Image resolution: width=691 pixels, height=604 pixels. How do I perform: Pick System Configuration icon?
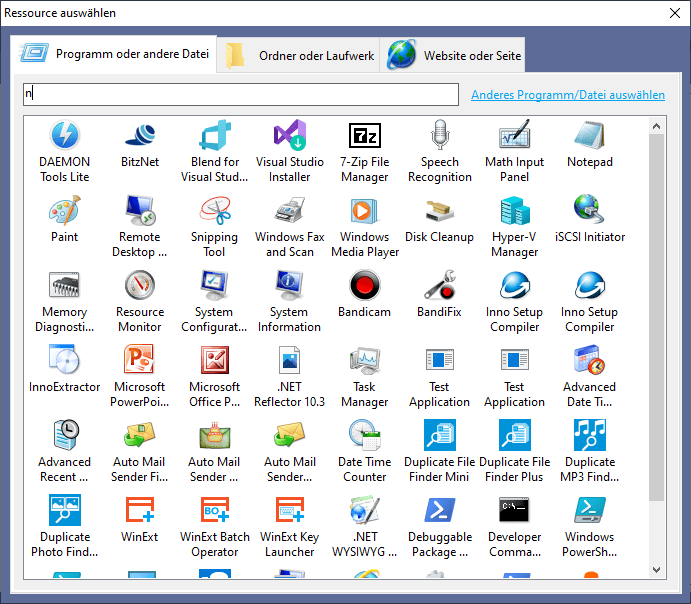coord(215,285)
